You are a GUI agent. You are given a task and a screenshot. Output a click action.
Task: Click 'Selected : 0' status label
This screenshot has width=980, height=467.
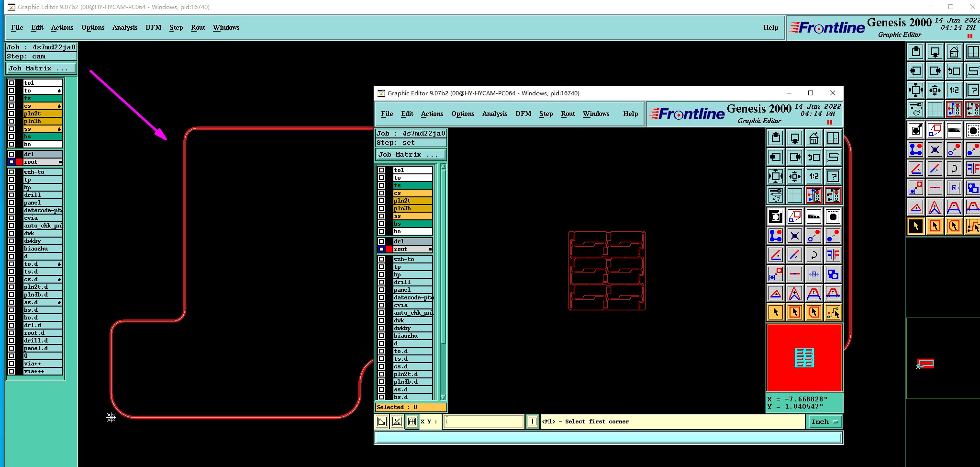pos(411,407)
